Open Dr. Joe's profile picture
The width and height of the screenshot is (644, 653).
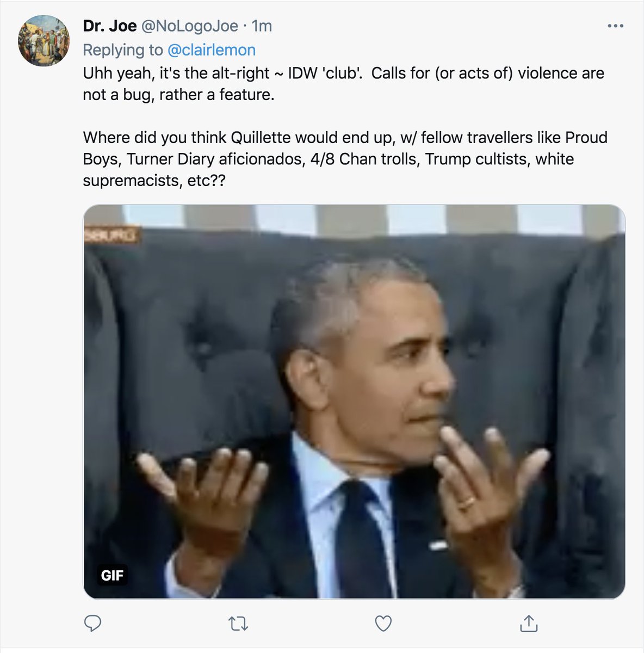(x=44, y=41)
